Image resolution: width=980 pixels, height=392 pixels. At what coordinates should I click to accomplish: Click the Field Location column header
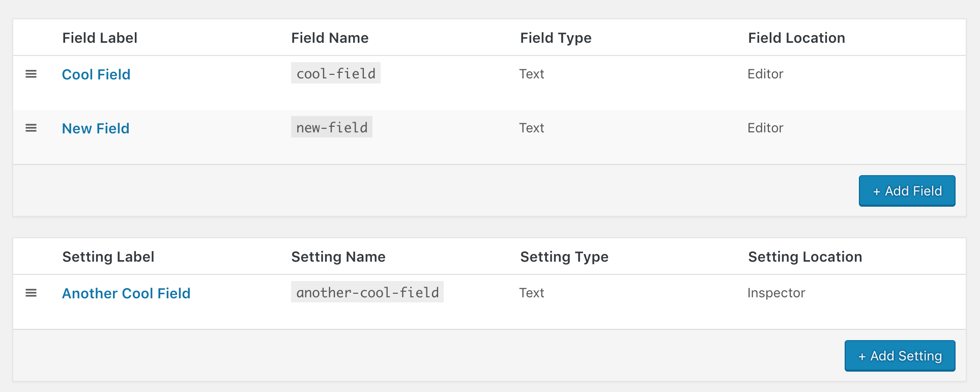click(796, 38)
